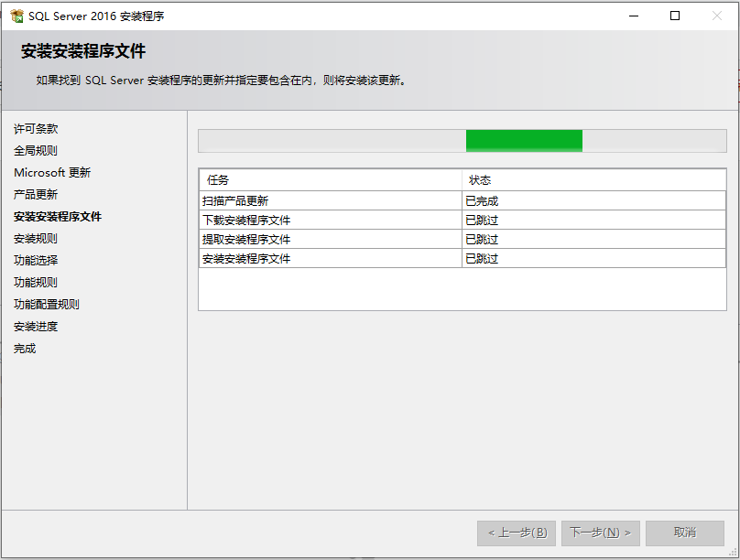Select the 安装安装程序文件 step
The width and height of the screenshot is (740, 560).
point(57,216)
